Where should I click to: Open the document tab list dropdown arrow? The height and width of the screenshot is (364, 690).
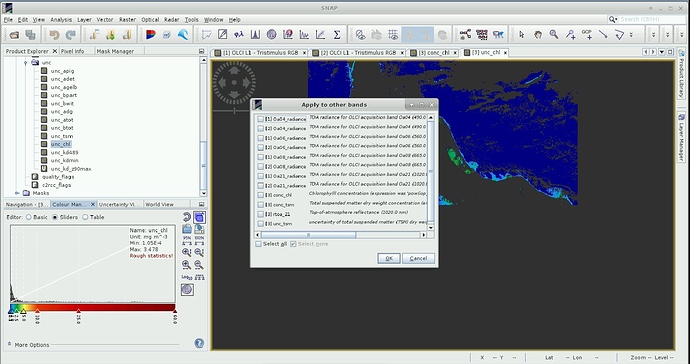click(x=662, y=52)
